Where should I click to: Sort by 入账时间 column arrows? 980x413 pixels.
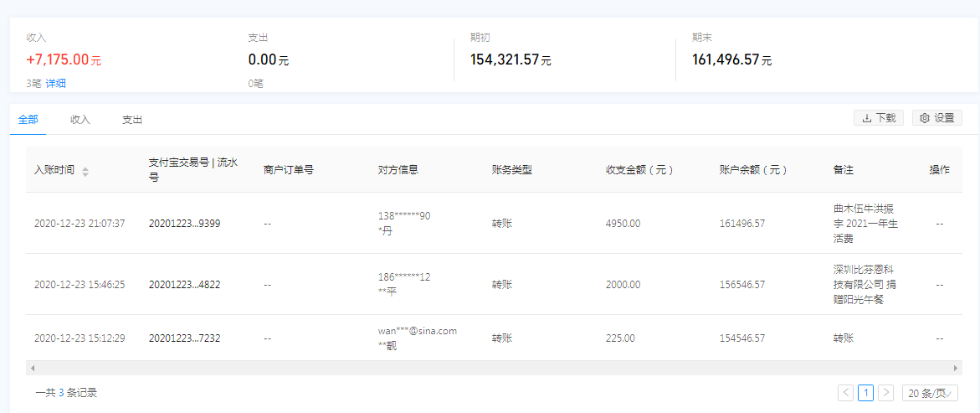pos(85,171)
